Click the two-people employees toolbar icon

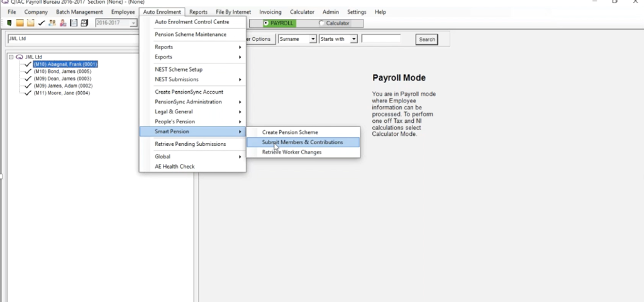click(x=52, y=23)
